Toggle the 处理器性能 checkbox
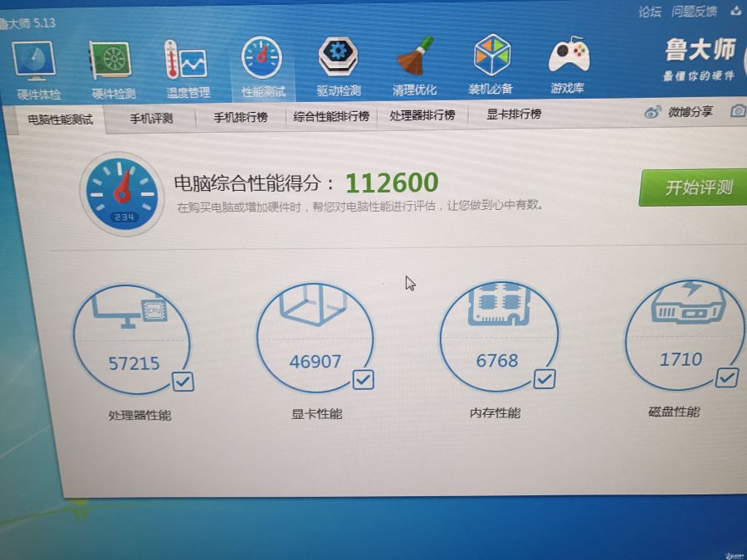 183,382
